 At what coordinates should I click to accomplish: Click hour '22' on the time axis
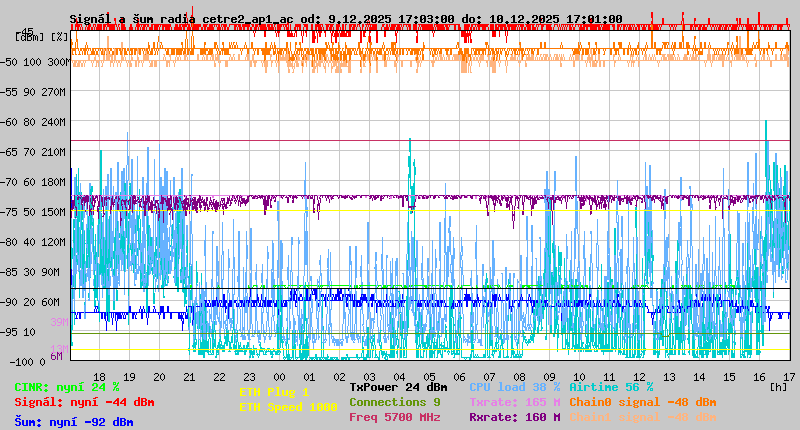tap(219, 377)
